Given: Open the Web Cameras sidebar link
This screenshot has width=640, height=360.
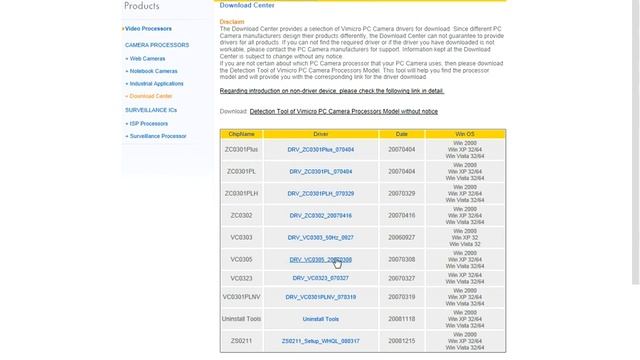Looking at the screenshot, I should coord(147,59).
